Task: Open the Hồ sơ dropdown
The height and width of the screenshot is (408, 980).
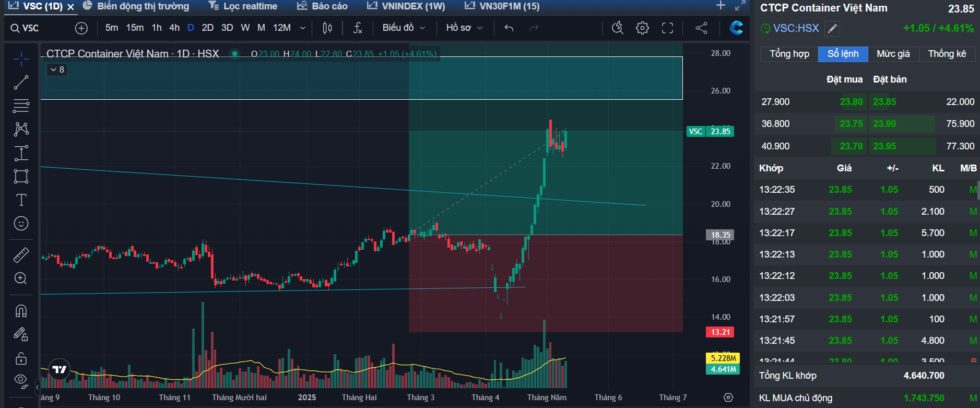Action: click(464, 28)
